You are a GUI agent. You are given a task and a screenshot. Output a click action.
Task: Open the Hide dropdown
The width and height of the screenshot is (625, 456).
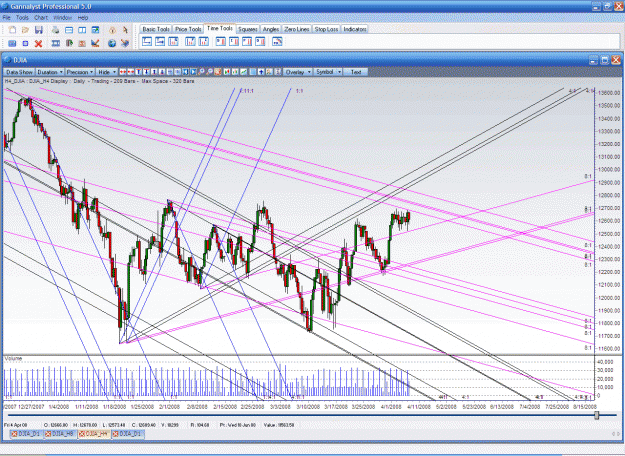tap(106, 72)
